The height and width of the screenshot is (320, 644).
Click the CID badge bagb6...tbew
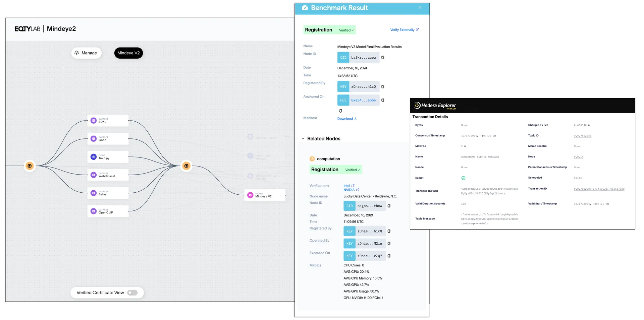[x=350, y=206]
